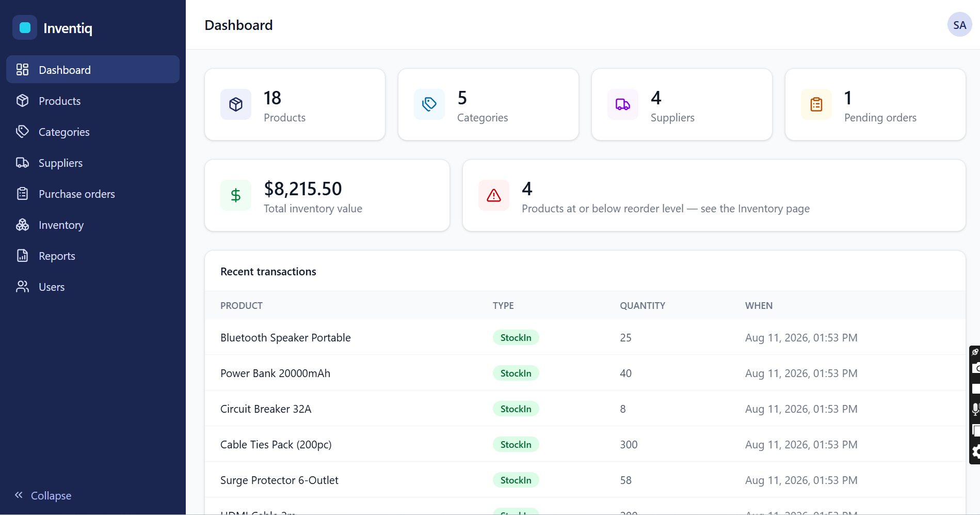
Task: Open Categories using the tag icon in sidebar
Action: point(22,132)
